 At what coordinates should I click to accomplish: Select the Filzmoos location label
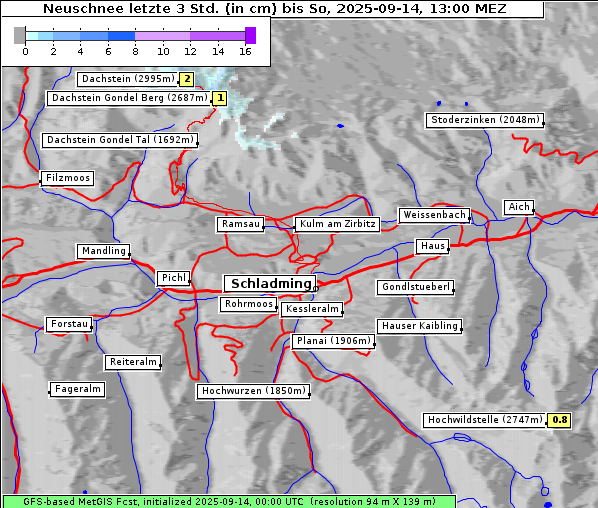(68, 178)
